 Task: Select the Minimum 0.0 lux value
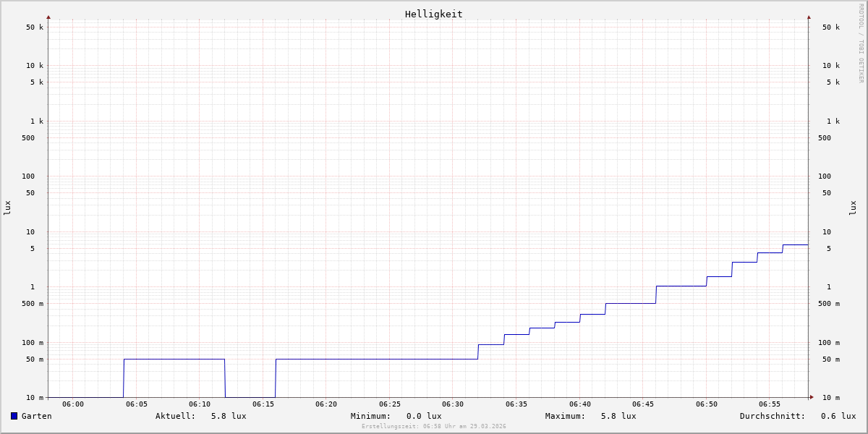click(x=424, y=416)
